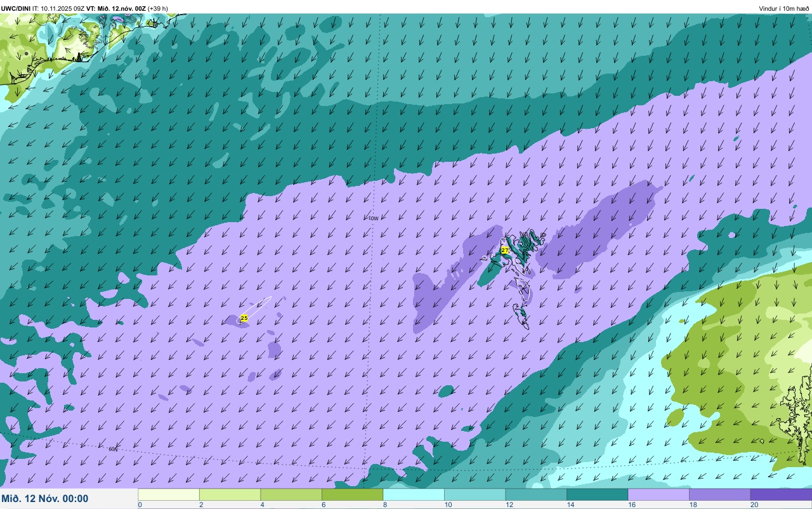812x509 pixels.
Task: Select the dark purple above-20 legend swatch
Action: coord(781,494)
